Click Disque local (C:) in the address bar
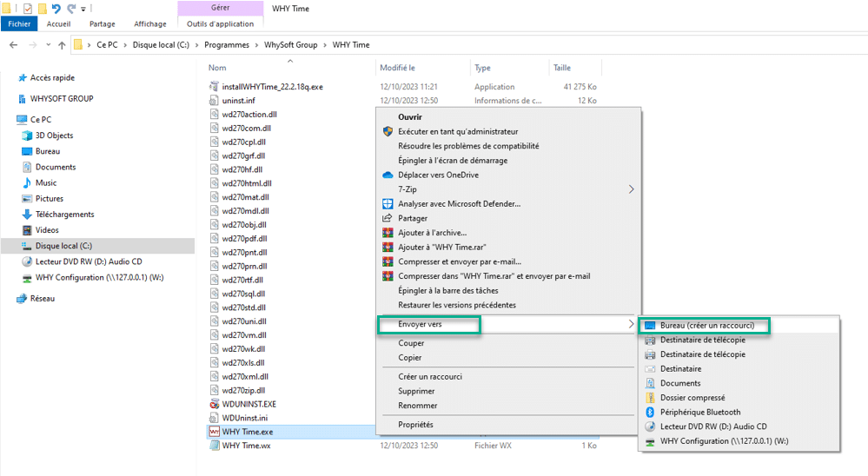868x476 pixels. tap(161, 45)
